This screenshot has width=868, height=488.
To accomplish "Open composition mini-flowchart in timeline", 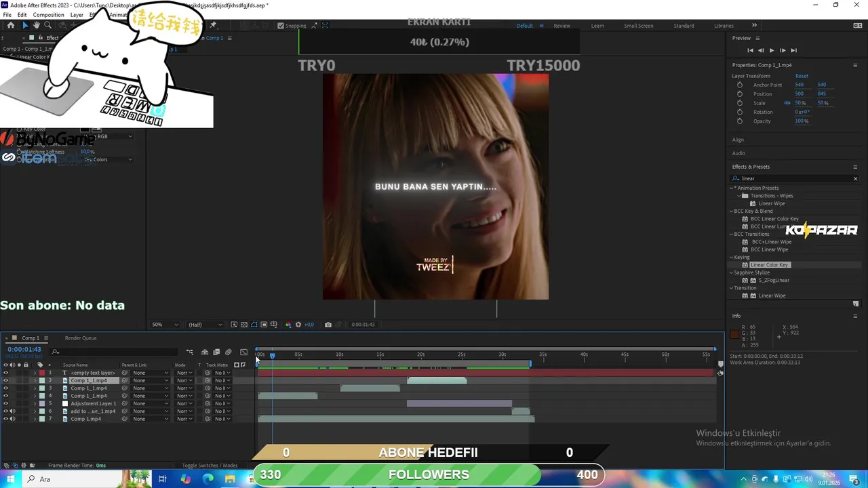I will click(x=190, y=352).
